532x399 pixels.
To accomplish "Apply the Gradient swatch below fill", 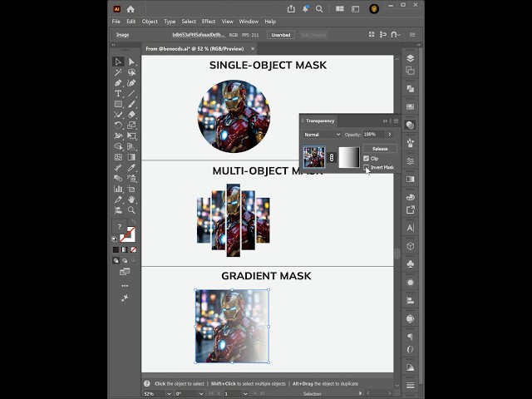I will point(125,249).
